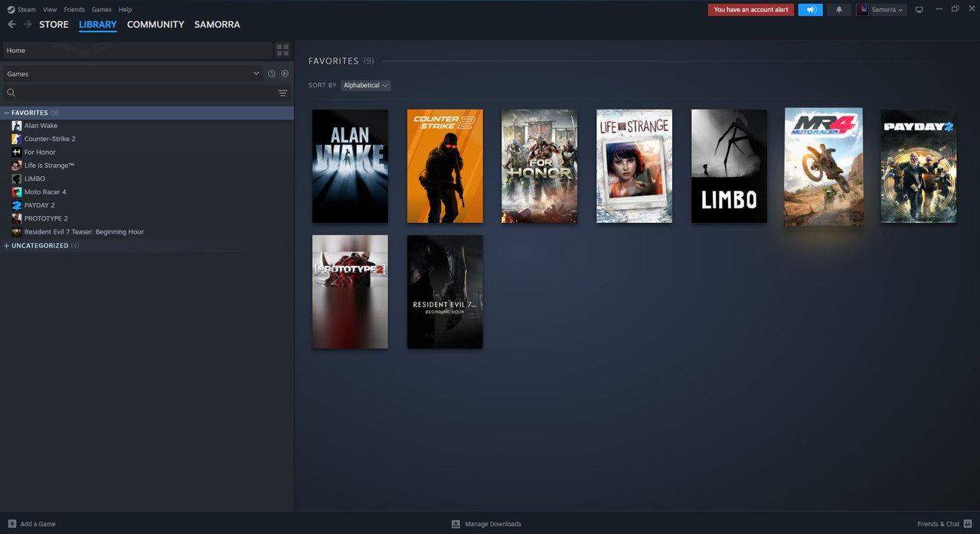Click the account alert button
Image resolution: width=980 pixels, height=534 pixels.
pos(751,10)
